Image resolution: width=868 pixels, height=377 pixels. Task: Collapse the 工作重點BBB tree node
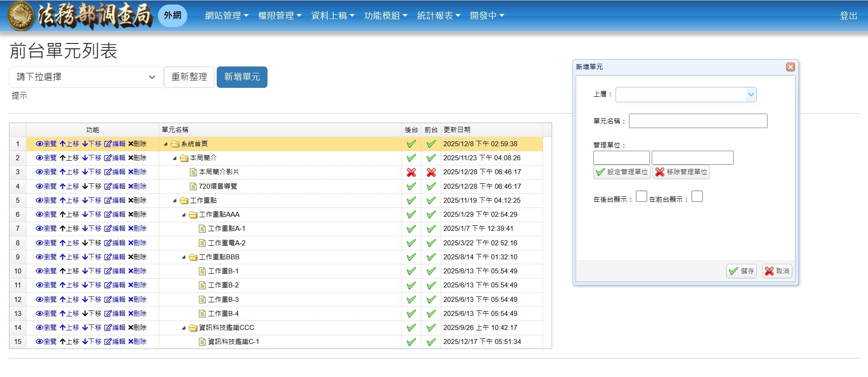click(x=184, y=257)
